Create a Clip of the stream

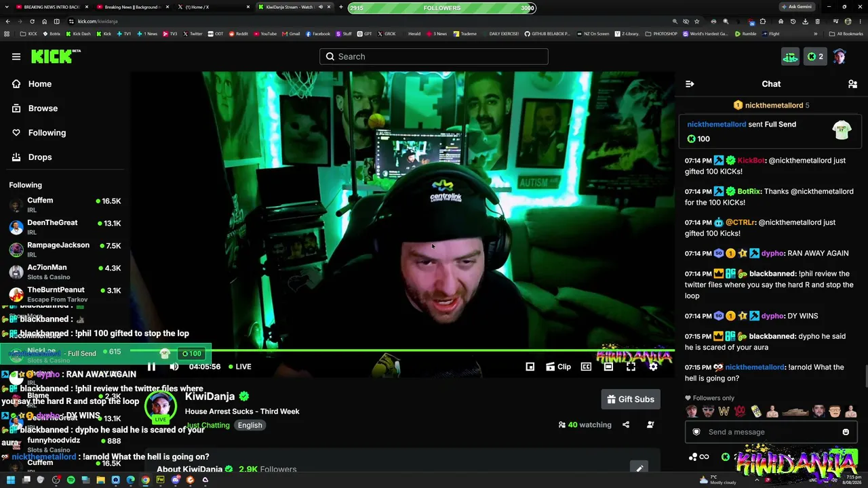[558, 367]
